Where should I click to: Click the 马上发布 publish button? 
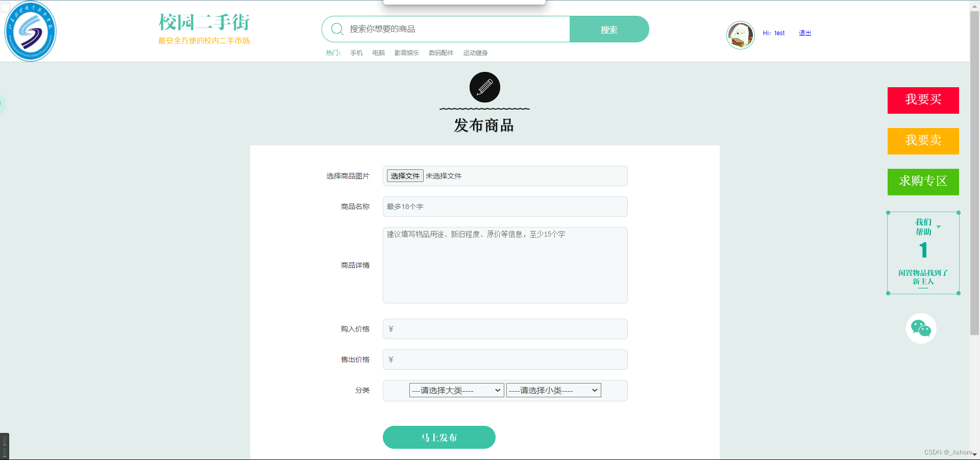click(438, 437)
